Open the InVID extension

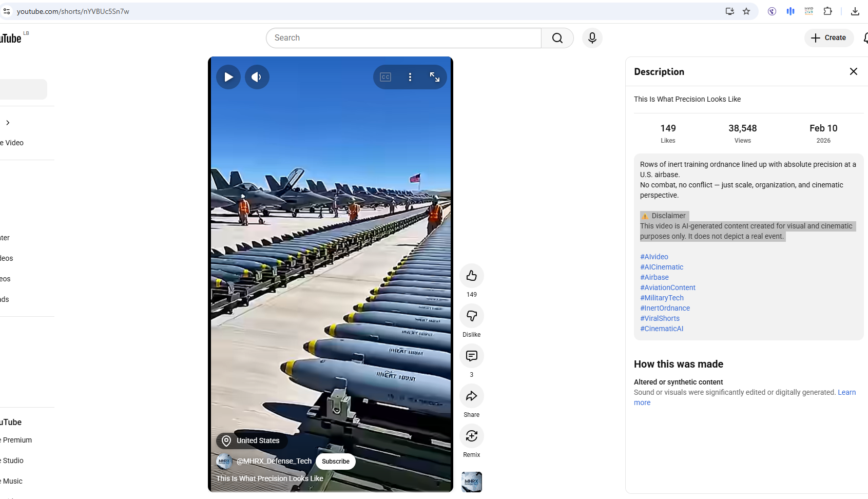pos(809,11)
